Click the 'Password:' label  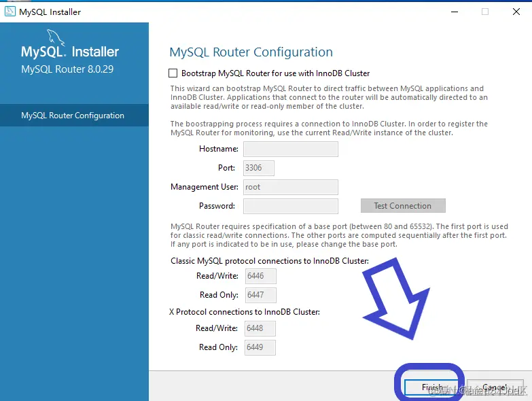point(217,206)
